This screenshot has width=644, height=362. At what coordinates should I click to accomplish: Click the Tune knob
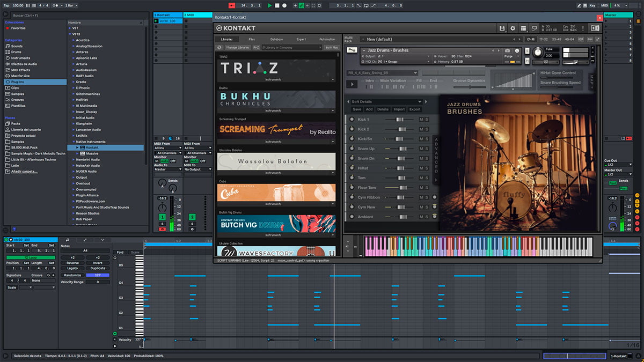538,51
